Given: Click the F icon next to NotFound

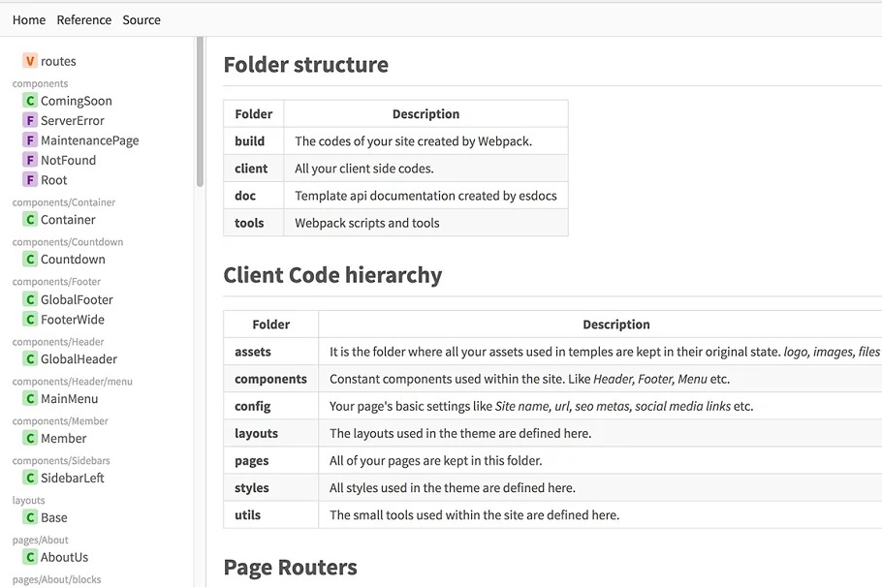Looking at the screenshot, I should [30, 161].
